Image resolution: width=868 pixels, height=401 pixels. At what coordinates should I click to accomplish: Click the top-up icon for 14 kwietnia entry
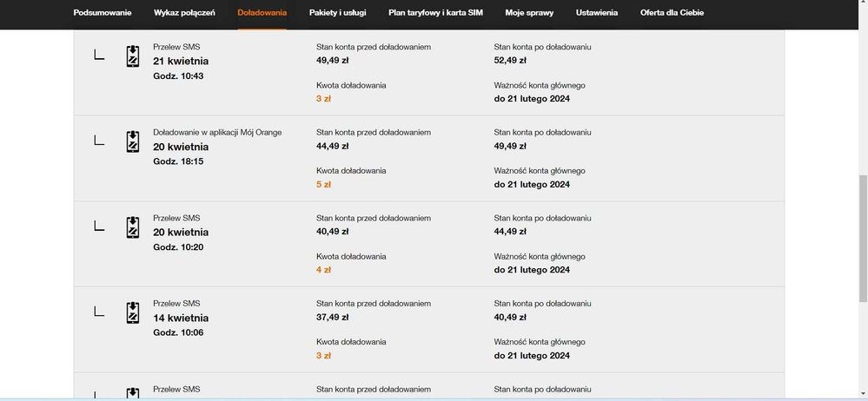[x=132, y=312]
